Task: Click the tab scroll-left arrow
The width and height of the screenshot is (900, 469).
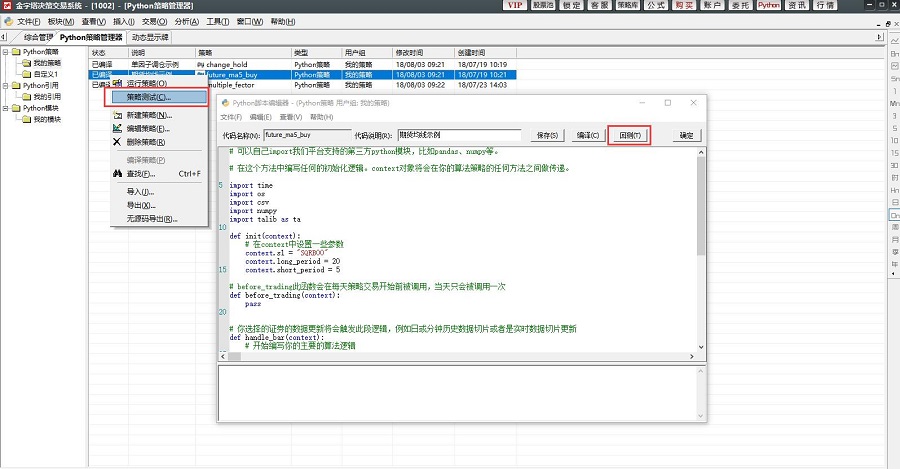Action: pos(3,37)
